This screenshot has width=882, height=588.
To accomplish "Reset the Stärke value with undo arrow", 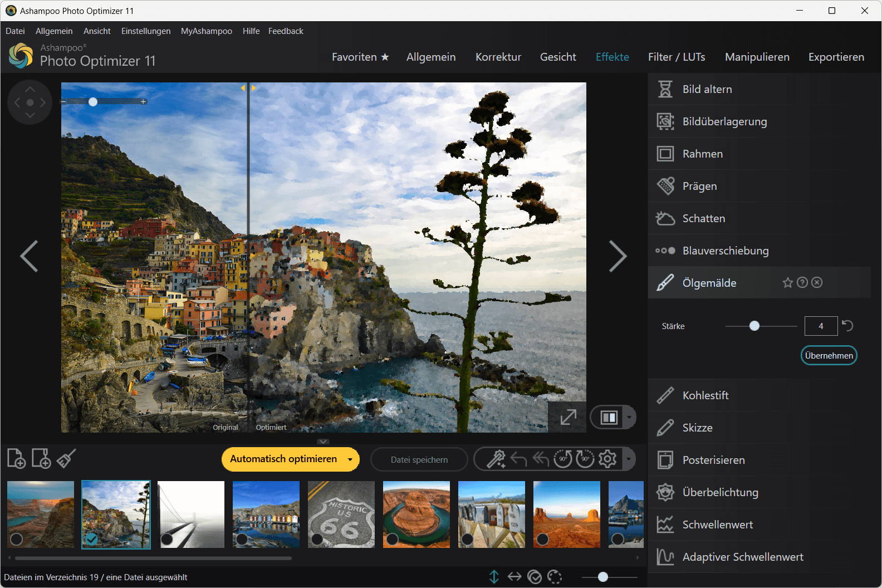I will [847, 326].
